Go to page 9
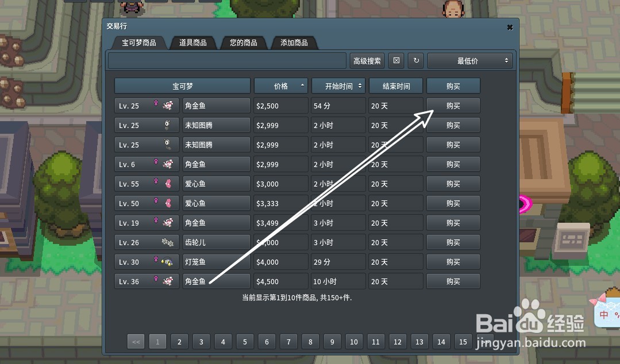Image resolution: width=620 pixels, height=364 pixels. coord(332,342)
